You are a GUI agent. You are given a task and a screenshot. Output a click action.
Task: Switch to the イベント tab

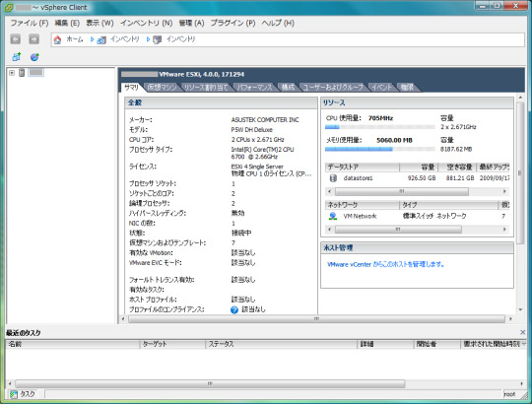click(x=381, y=88)
